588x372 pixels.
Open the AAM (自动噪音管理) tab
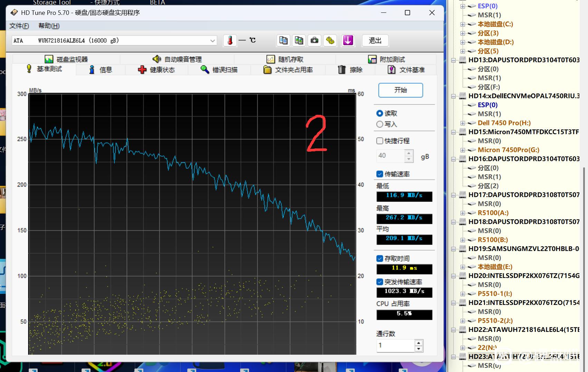coord(177,59)
